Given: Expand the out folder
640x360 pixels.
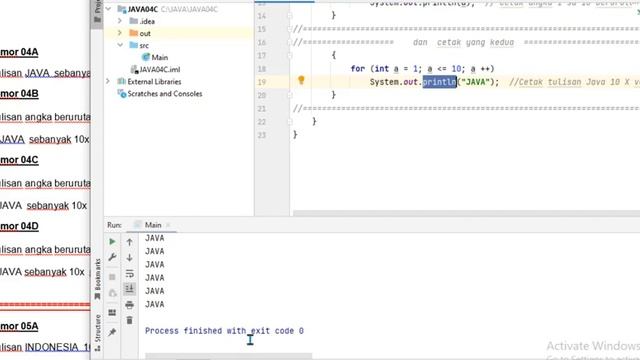Looking at the screenshot, I should (120, 33).
